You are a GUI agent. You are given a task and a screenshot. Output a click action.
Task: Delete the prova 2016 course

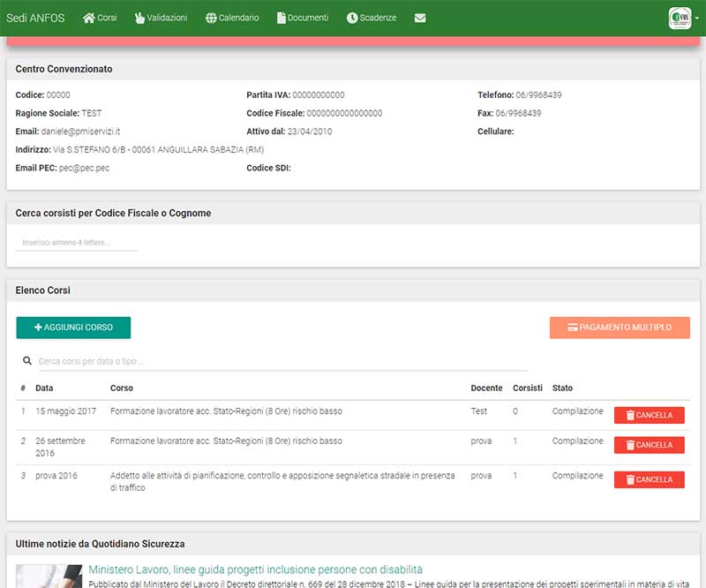pos(650,479)
